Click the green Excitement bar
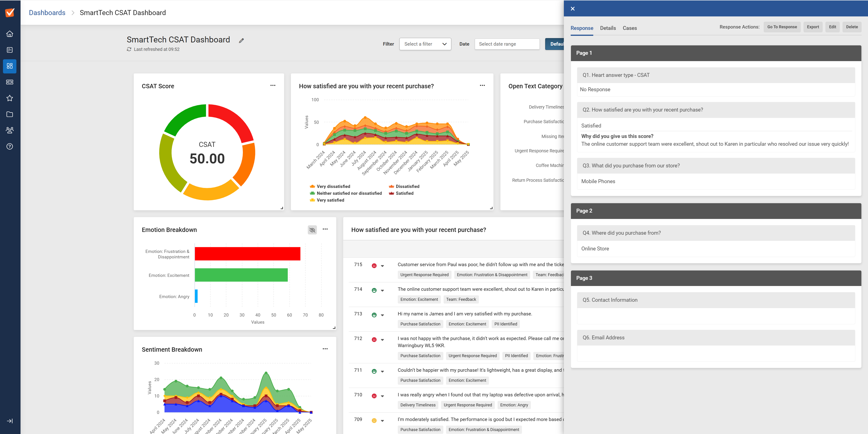Screen dimensions: 868x434 coord(241,275)
